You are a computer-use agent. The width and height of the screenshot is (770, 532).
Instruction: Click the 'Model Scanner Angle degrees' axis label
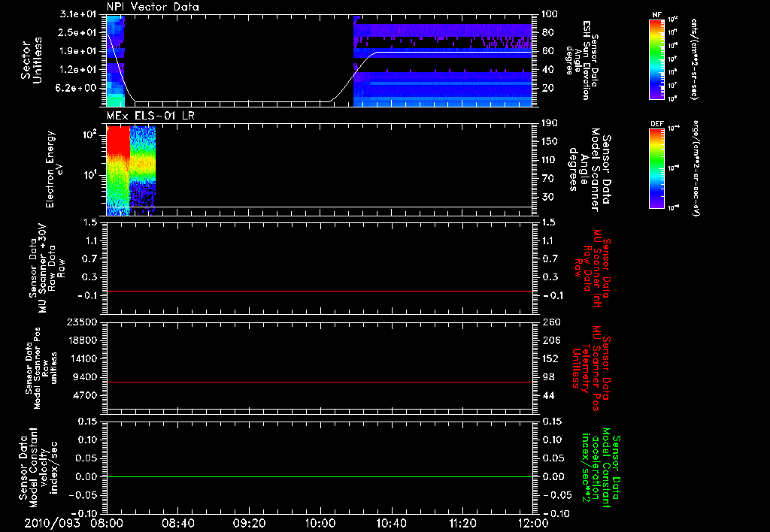[590, 170]
